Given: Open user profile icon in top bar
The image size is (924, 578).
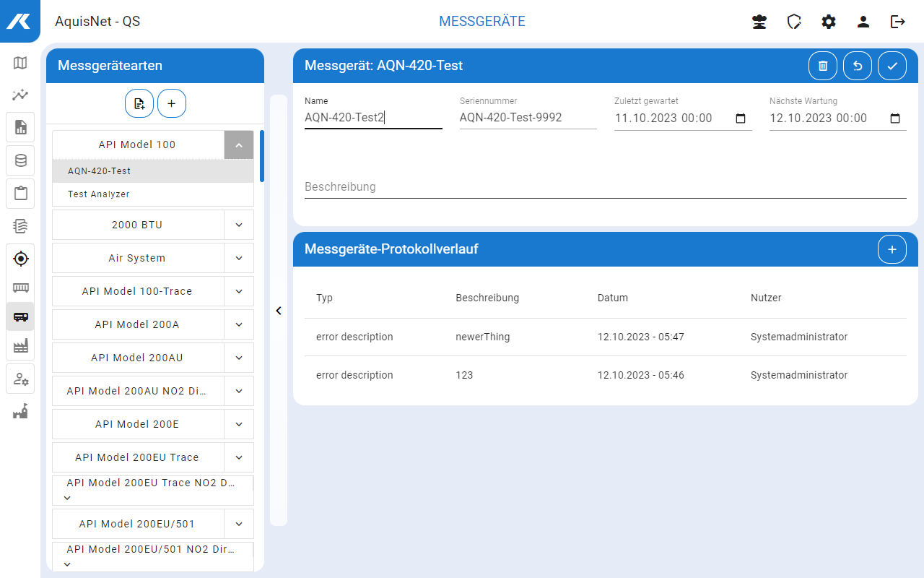Looking at the screenshot, I should (x=863, y=22).
